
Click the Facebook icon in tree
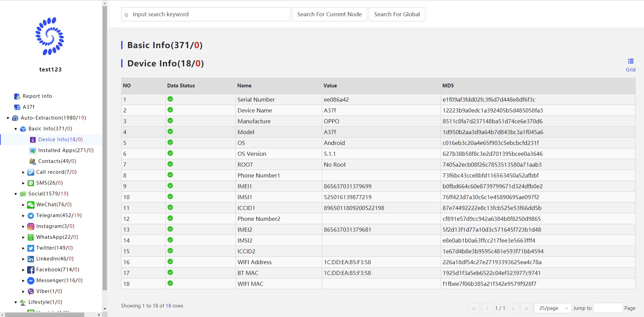pyautogui.click(x=31, y=270)
